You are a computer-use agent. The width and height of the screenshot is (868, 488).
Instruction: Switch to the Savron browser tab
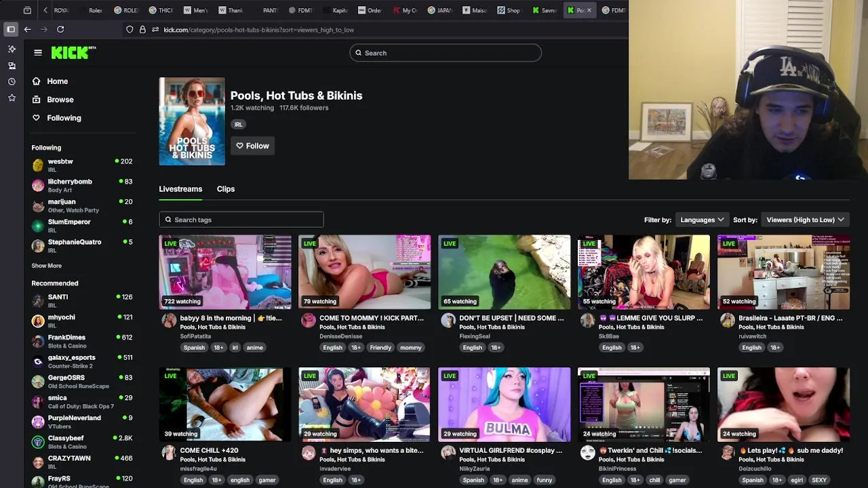[x=545, y=10]
